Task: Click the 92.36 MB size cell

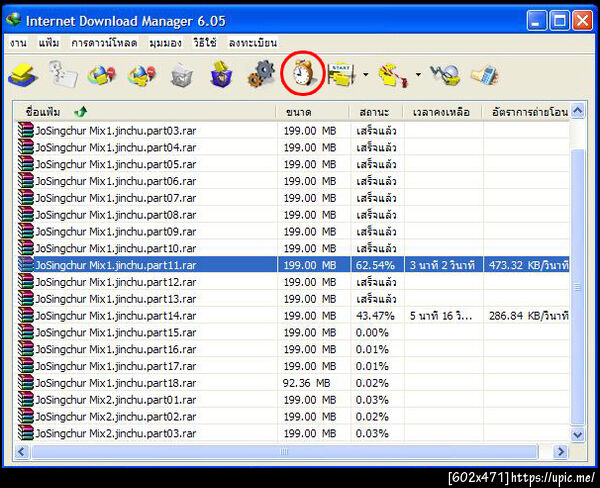Action: pyautogui.click(x=307, y=383)
